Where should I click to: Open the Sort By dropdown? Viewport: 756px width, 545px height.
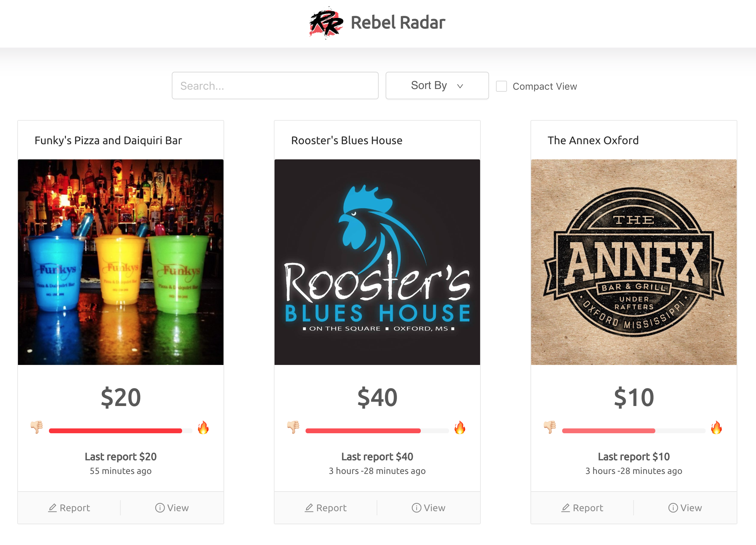coord(437,86)
